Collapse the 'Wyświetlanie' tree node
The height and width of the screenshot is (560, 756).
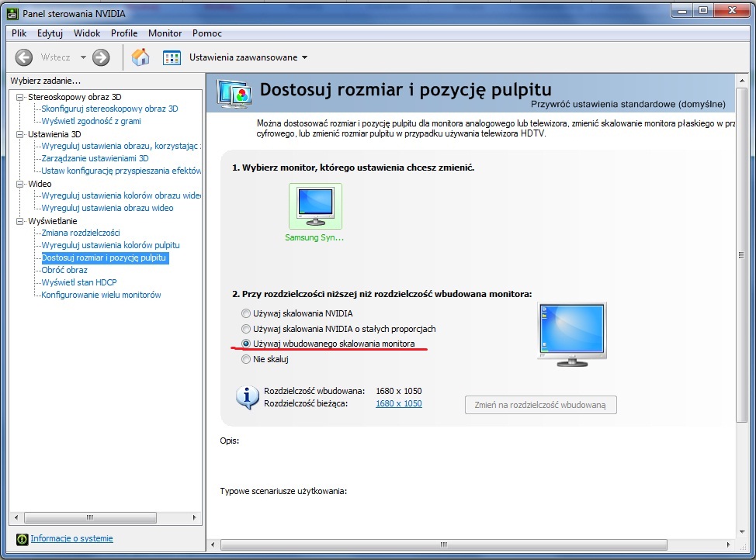pos(19,221)
